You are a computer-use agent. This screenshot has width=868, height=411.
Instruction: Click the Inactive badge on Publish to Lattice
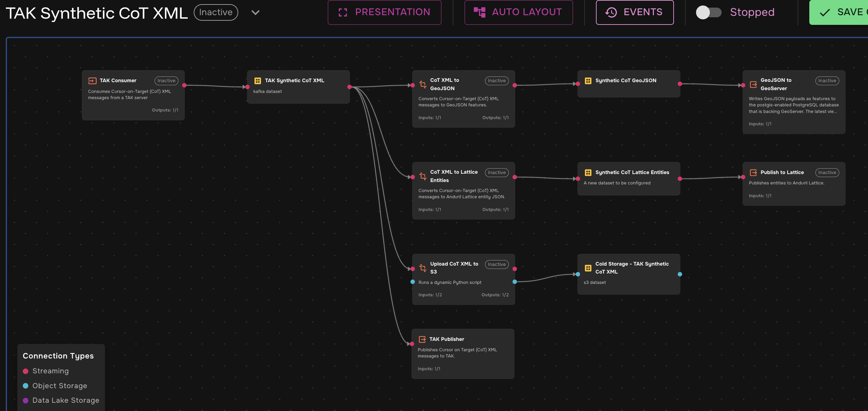827,173
